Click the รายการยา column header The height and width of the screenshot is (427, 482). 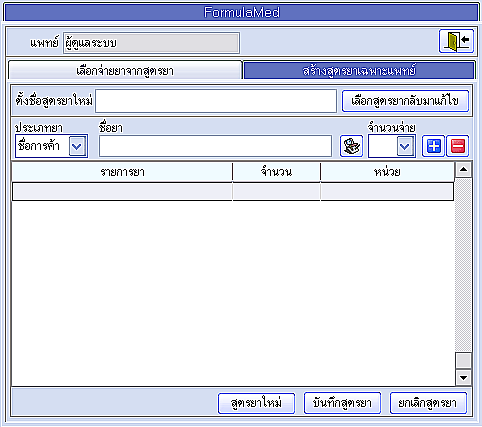122,172
